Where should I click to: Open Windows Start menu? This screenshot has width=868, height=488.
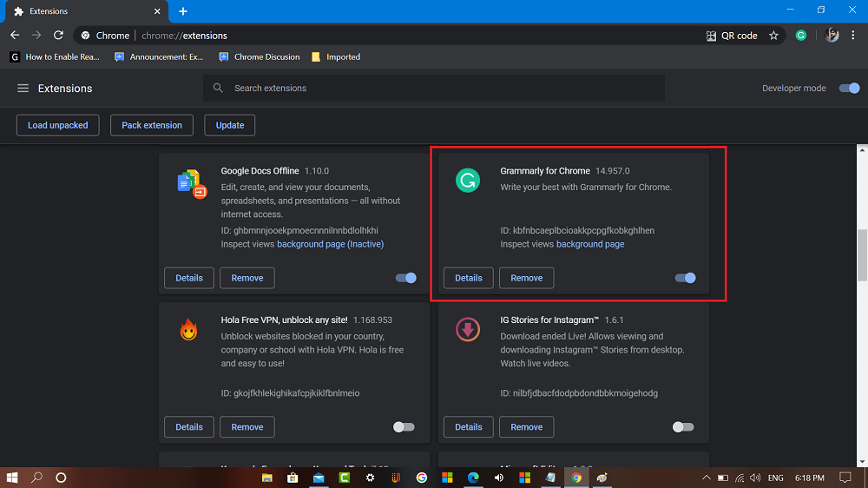(x=11, y=478)
